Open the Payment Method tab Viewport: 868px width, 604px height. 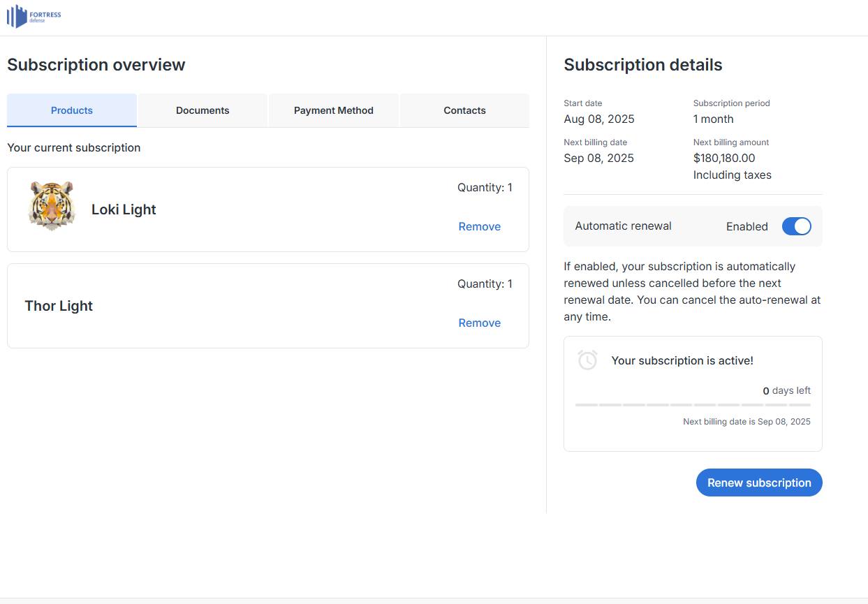tap(333, 110)
